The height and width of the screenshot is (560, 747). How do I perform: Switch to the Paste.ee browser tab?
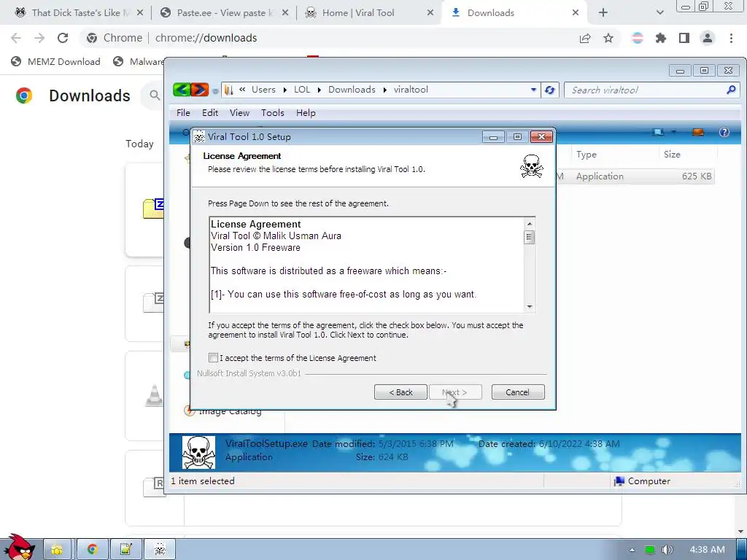pyautogui.click(x=224, y=13)
